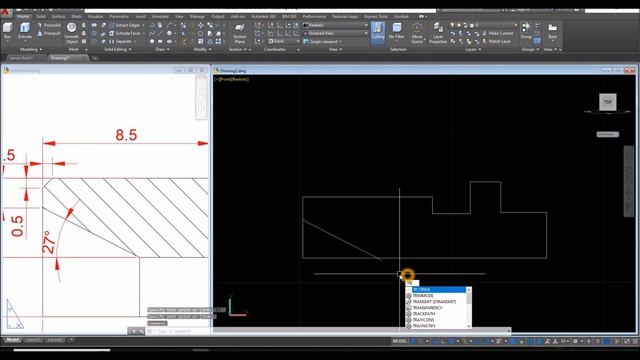This screenshot has height=360, width=640.
Task: Toggle the Culling button
Action: pyautogui.click(x=378, y=32)
